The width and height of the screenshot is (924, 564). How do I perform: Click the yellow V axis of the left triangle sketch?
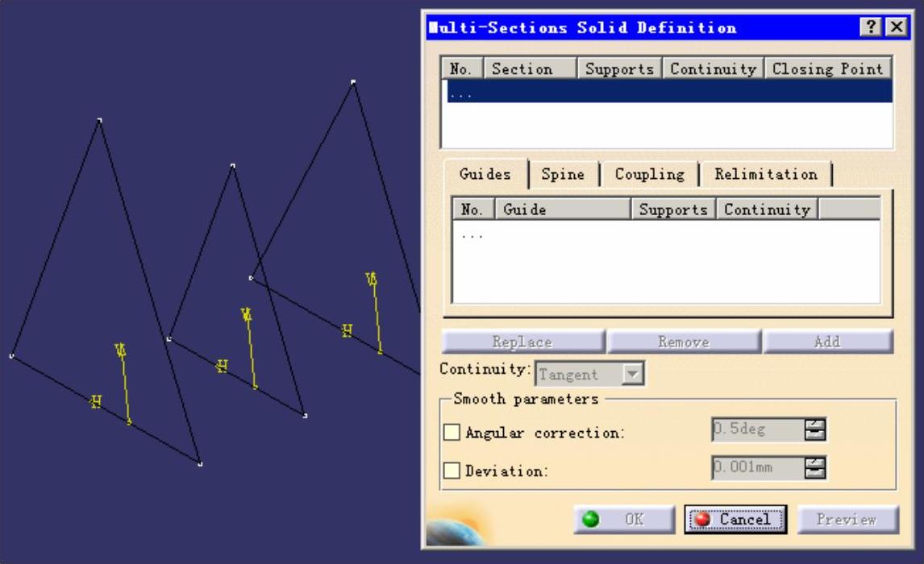point(124,384)
